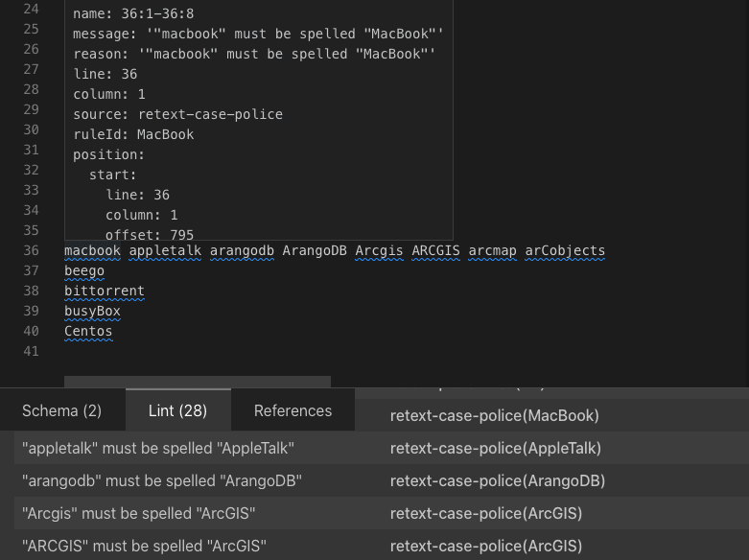This screenshot has width=749, height=560.
Task: Click the word ArangoDB without underline
Action: point(315,250)
